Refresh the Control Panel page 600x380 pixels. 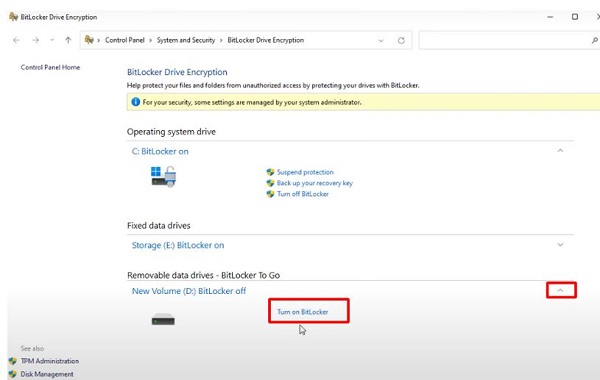coord(401,41)
